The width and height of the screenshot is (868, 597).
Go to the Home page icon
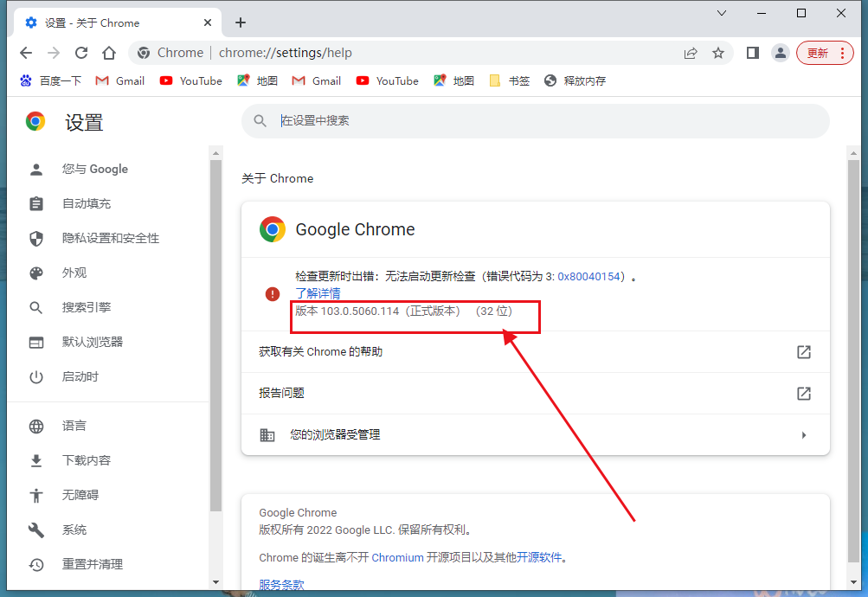tap(109, 53)
